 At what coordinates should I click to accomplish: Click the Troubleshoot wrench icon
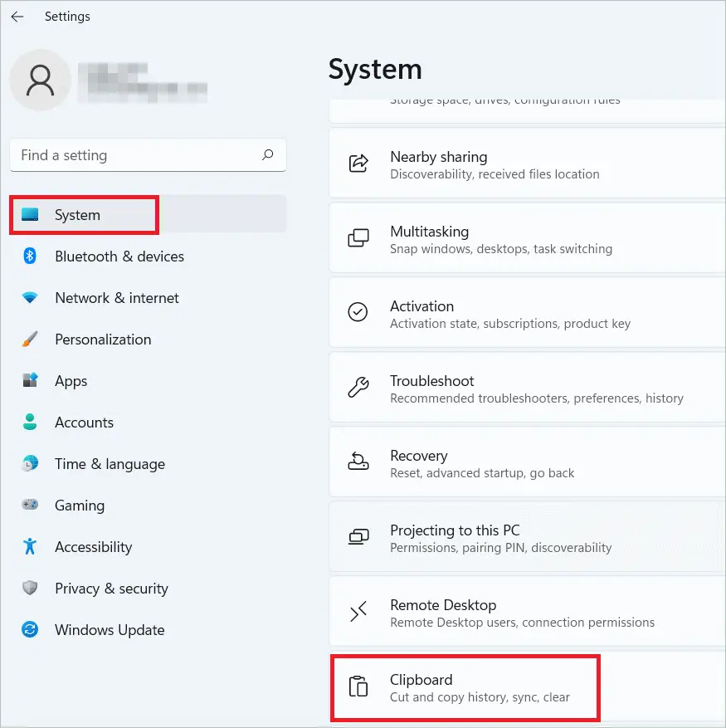coord(358,388)
